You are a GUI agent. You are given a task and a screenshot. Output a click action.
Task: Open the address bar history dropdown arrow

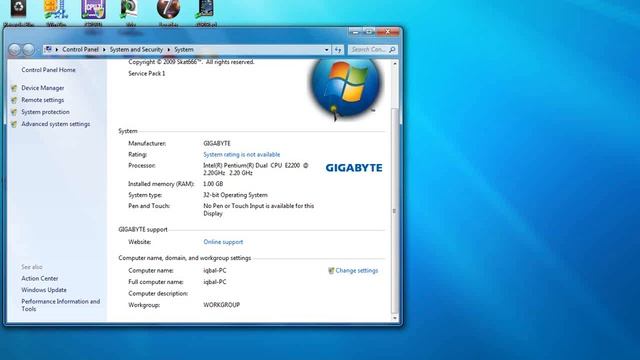coord(327,50)
